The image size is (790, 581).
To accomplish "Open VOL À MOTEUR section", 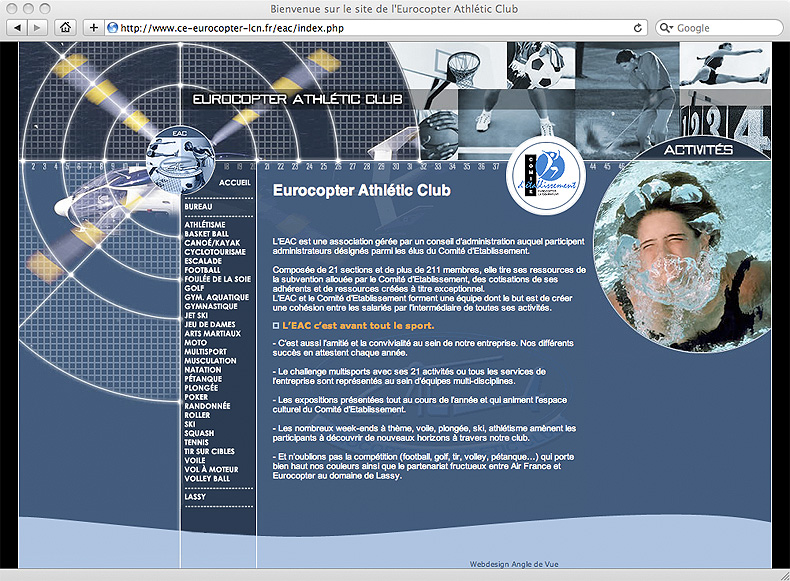I will coord(211,470).
